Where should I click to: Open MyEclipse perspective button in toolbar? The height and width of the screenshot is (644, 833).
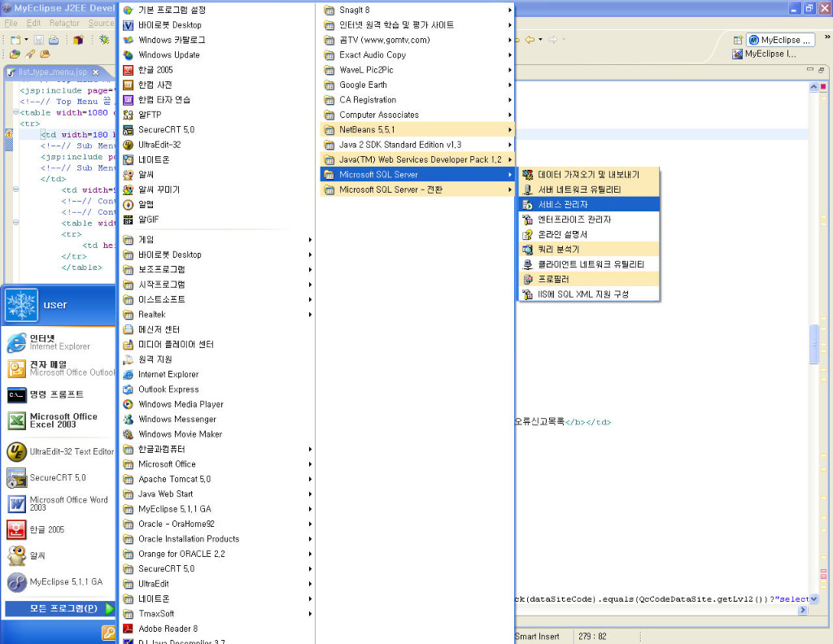click(x=780, y=40)
